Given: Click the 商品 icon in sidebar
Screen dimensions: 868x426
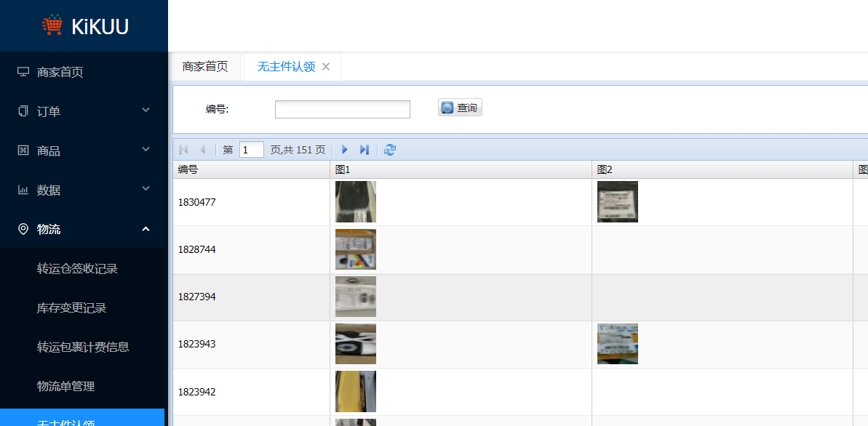Looking at the screenshot, I should pos(23,150).
